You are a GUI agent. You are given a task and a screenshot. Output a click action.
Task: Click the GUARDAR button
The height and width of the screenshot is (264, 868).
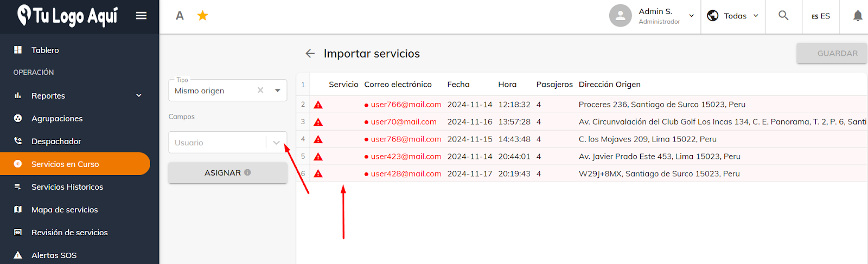click(832, 53)
